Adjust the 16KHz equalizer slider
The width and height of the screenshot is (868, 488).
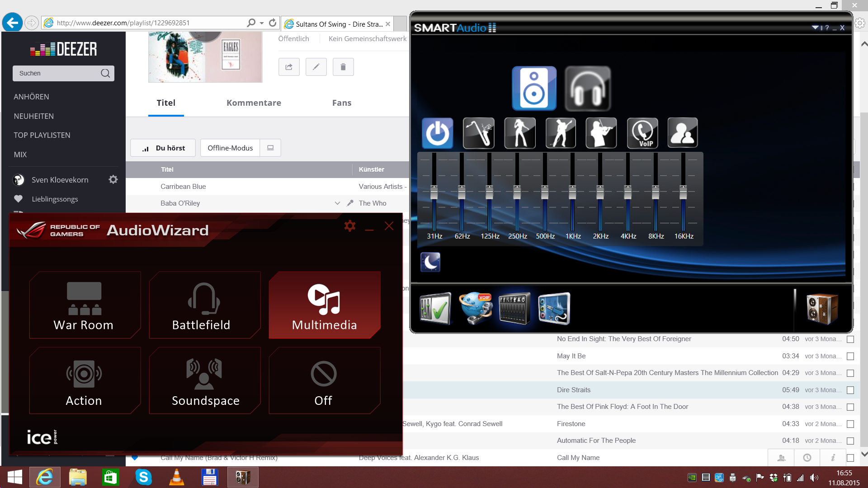(x=683, y=192)
